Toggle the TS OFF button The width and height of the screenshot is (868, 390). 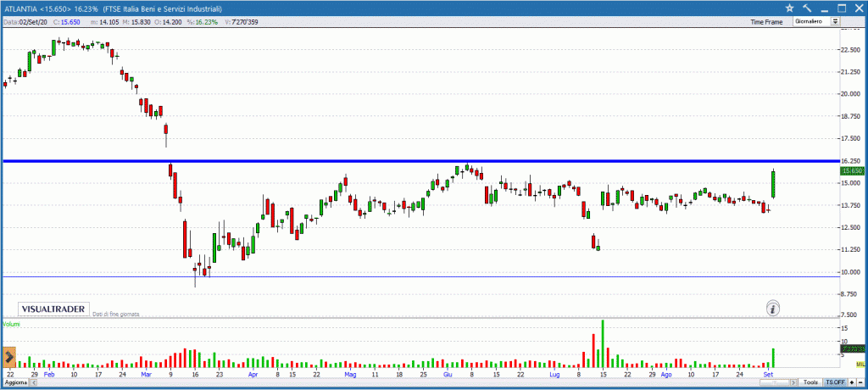(835, 382)
